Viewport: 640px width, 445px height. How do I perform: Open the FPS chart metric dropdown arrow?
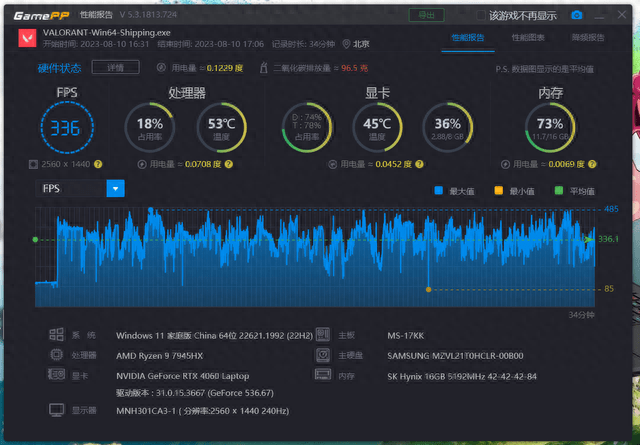click(116, 189)
